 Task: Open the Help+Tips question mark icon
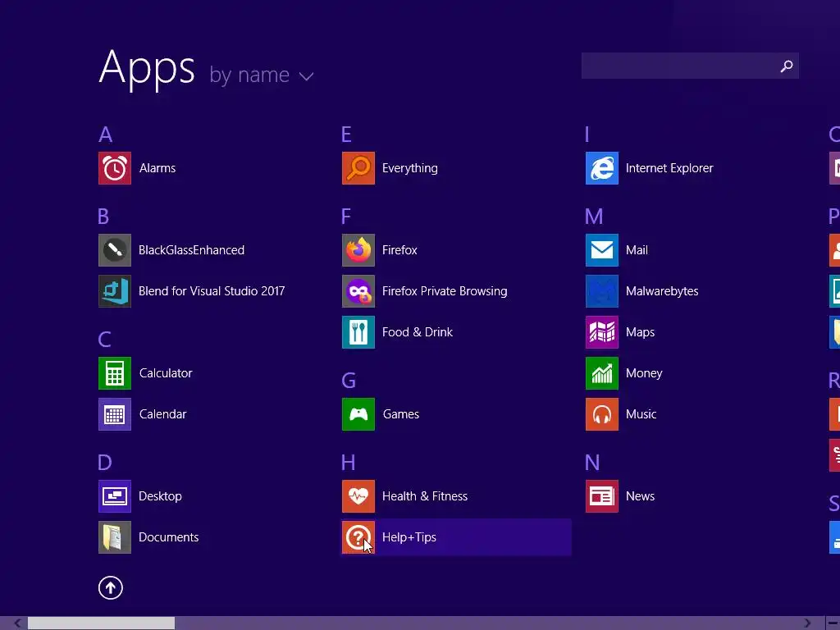coord(358,537)
